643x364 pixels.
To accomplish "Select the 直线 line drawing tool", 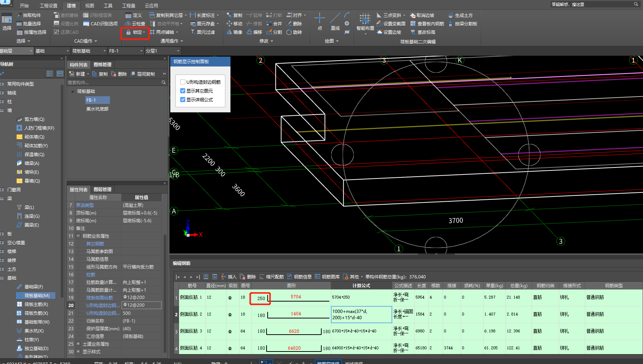I will [x=335, y=21].
